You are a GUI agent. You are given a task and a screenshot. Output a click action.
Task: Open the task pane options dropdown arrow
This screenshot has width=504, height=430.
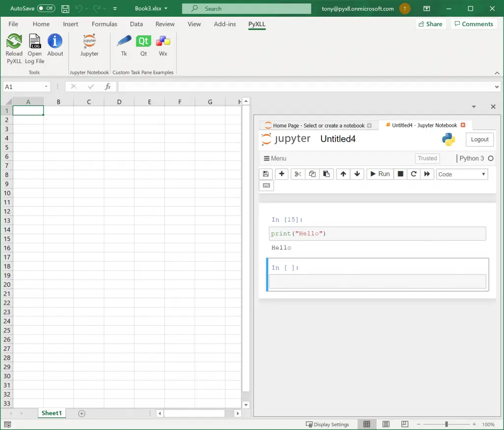(x=474, y=107)
